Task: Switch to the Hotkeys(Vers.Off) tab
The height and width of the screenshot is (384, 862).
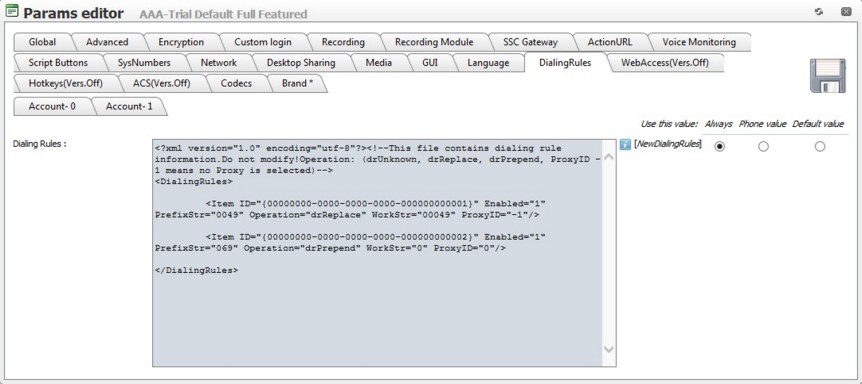Action: [65, 84]
